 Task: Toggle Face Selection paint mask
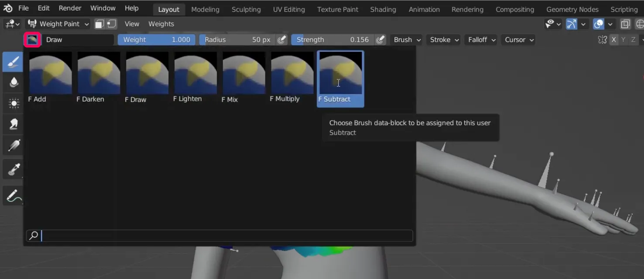point(99,24)
